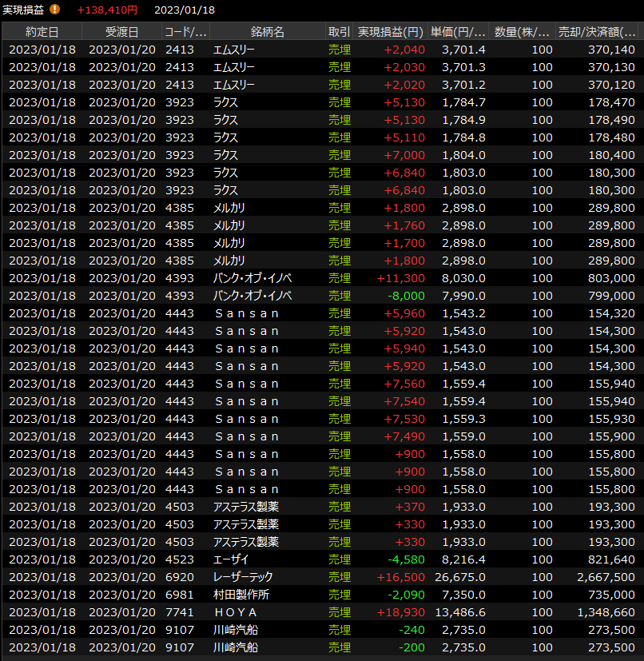Sort by 売却/決済額 column header
This screenshot has height=661, width=644.
pyautogui.click(x=598, y=32)
